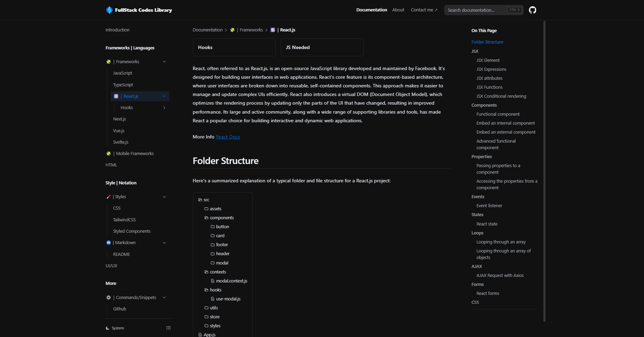Collapse the React.js sidebar chevron
The height and width of the screenshot is (337, 644).
[x=164, y=96]
